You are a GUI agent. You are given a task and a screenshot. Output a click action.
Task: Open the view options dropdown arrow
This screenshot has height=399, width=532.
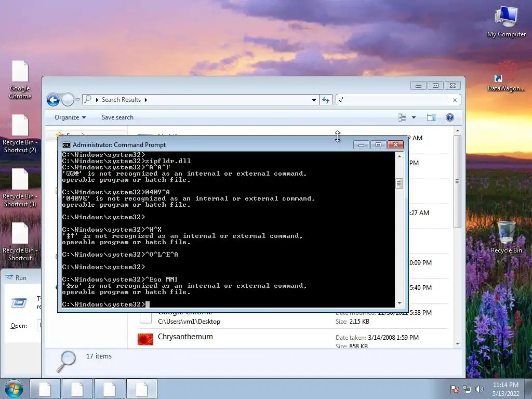tap(414, 117)
